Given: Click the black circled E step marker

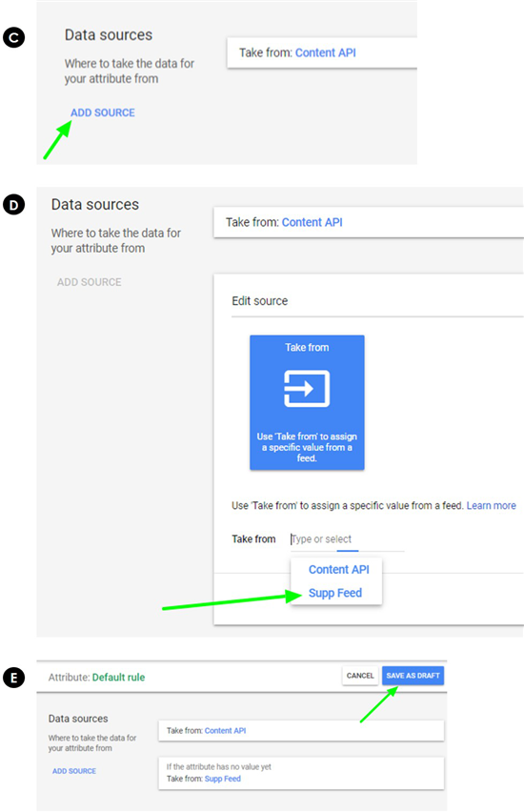Looking at the screenshot, I should [x=13, y=678].
